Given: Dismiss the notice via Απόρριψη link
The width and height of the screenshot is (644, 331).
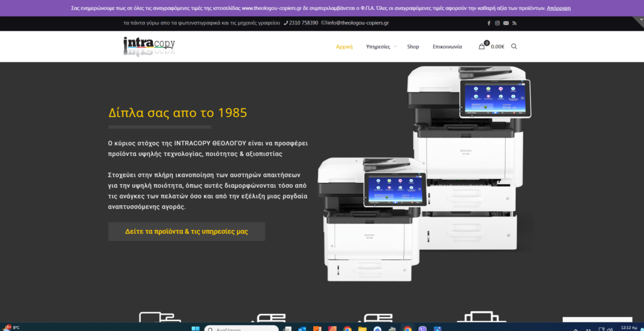Looking at the screenshot, I should (x=558, y=8).
